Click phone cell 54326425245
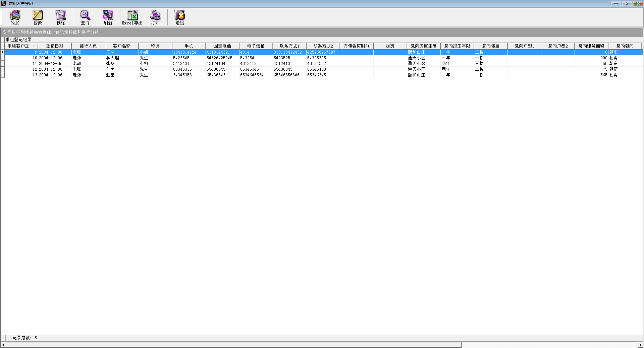Image resolution: width=644 pixels, height=348 pixels. (222, 58)
